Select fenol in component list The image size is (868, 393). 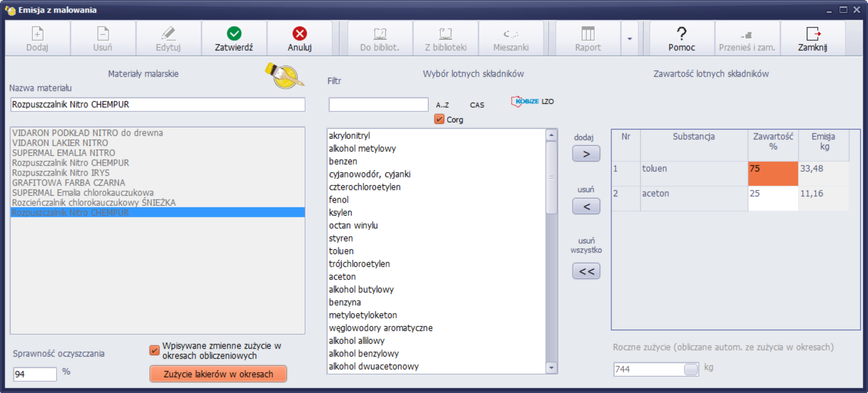(x=437, y=200)
